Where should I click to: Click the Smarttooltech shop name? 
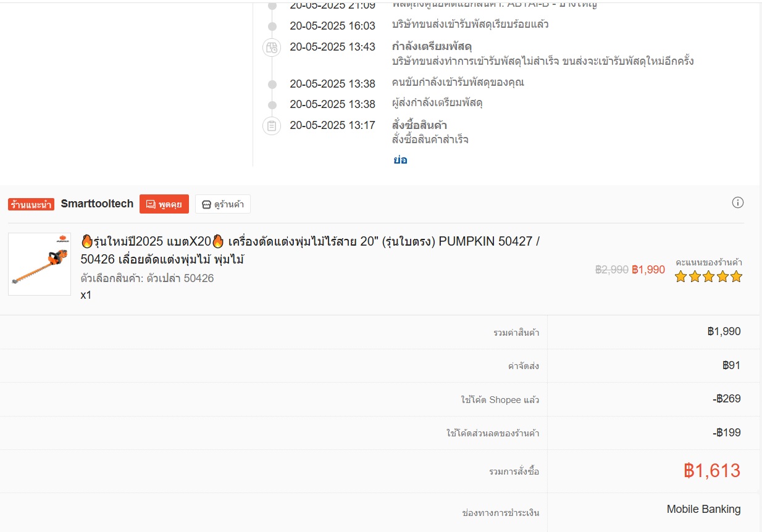(x=97, y=204)
